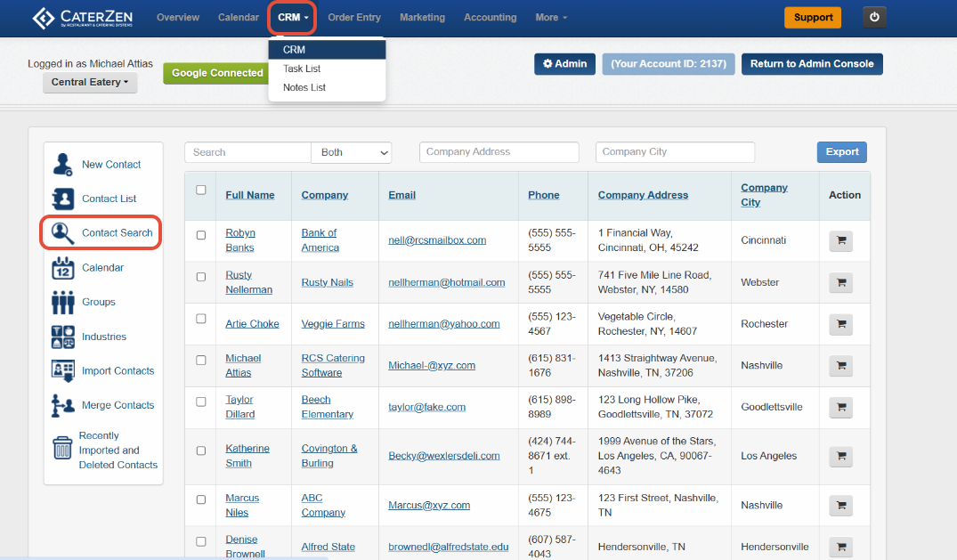The height and width of the screenshot is (560, 957).
Task: Select Notes List from CRM menu
Action: [x=327, y=87]
